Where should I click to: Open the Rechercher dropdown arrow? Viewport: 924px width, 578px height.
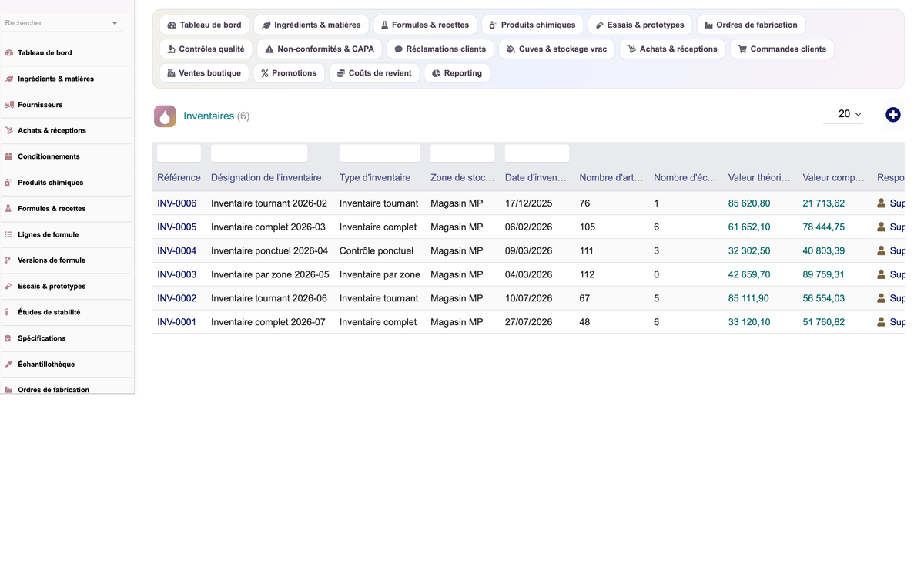[x=115, y=23]
